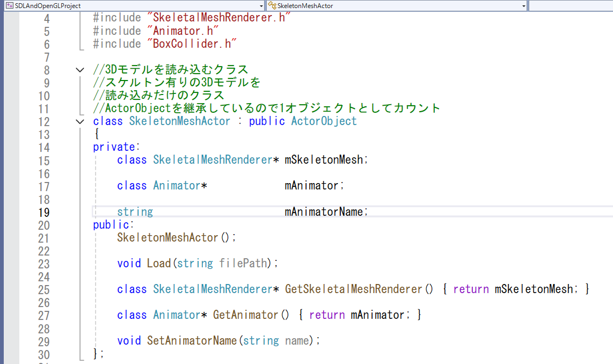Click the project icon beside SDLAndOpenGLProject
This screenshot has width=613, height=364.
(9, 5)
